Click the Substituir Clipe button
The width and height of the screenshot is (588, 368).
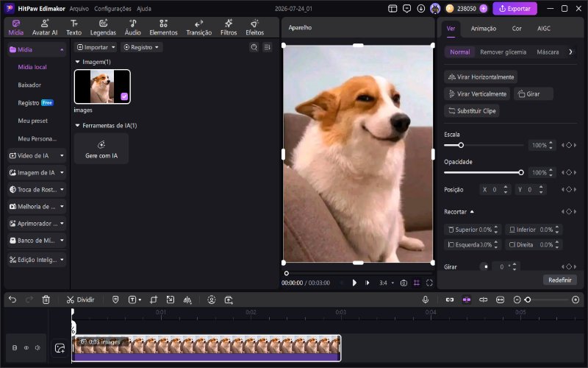472,111
